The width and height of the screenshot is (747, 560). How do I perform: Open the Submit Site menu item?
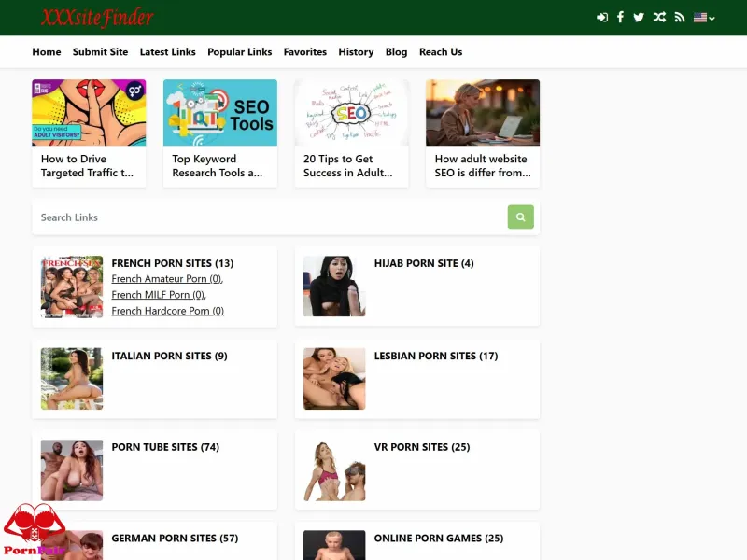101,52
